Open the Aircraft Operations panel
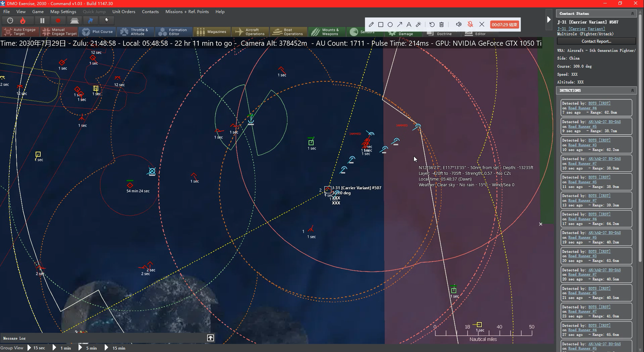 [x=250, y=32]
